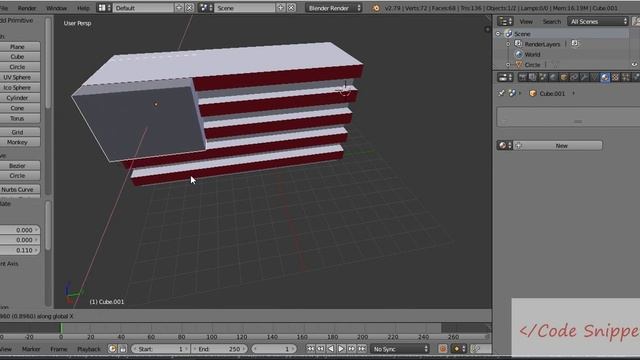The image size is (640, 360).
Task: Open the Help menu
Action: coord(83,8)
